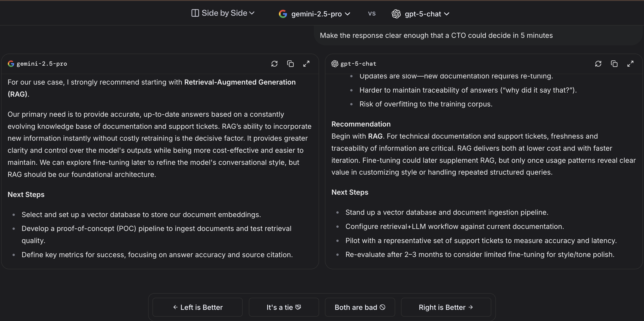The height and width of the screenshot is (321, 644).
Task: Expand the gemini-2.5-pro panel fullscreen
Action: click(x=306, y=64)
